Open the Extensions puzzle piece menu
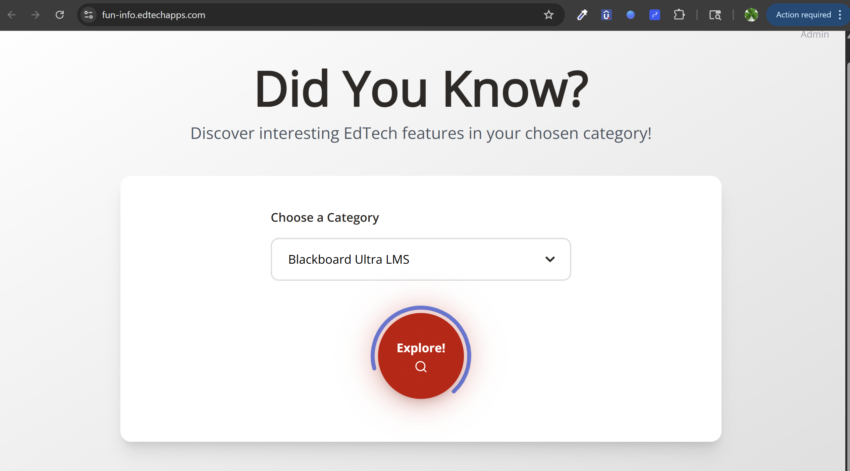 [679, 15]
